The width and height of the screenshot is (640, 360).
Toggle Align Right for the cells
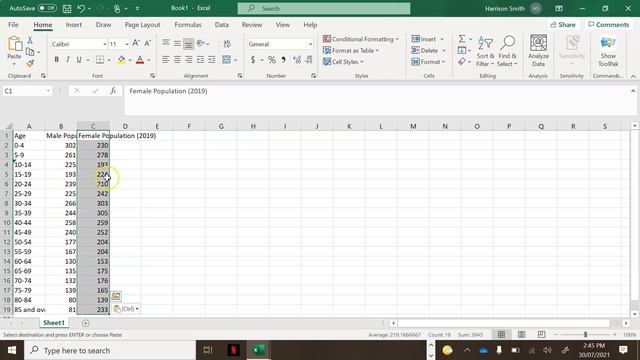189,60
